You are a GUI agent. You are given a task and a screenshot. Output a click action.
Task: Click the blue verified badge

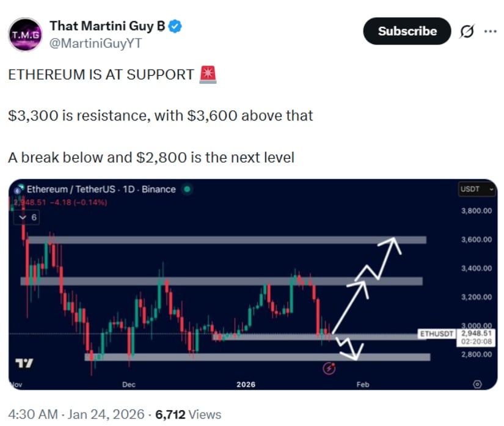tap(176, 26)
